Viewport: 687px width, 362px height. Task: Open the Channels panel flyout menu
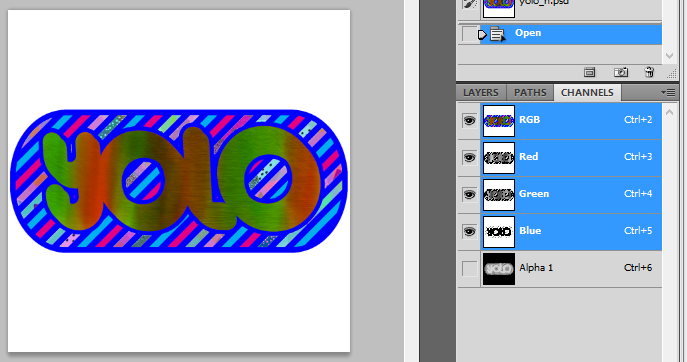(x=668, y=92)
